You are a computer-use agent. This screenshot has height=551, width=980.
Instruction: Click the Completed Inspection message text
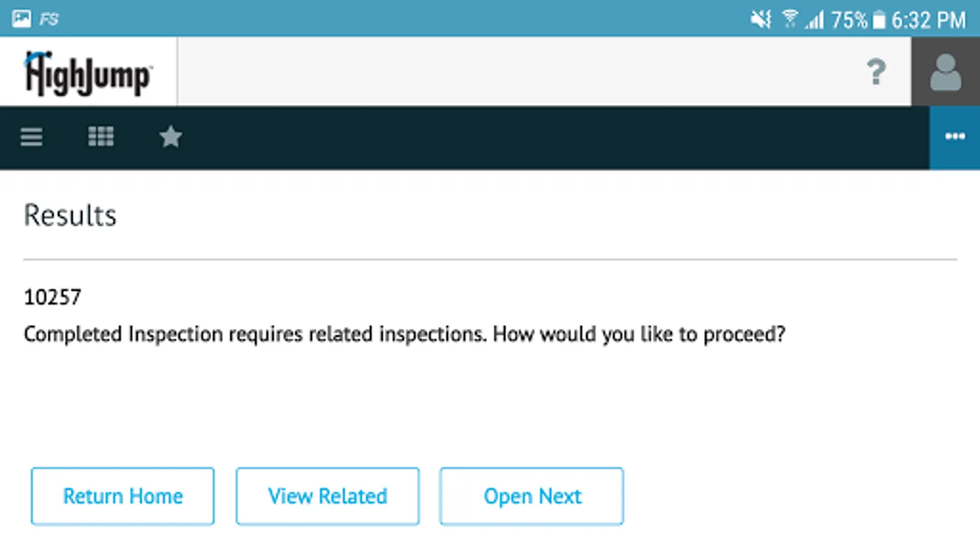point(404,334)
